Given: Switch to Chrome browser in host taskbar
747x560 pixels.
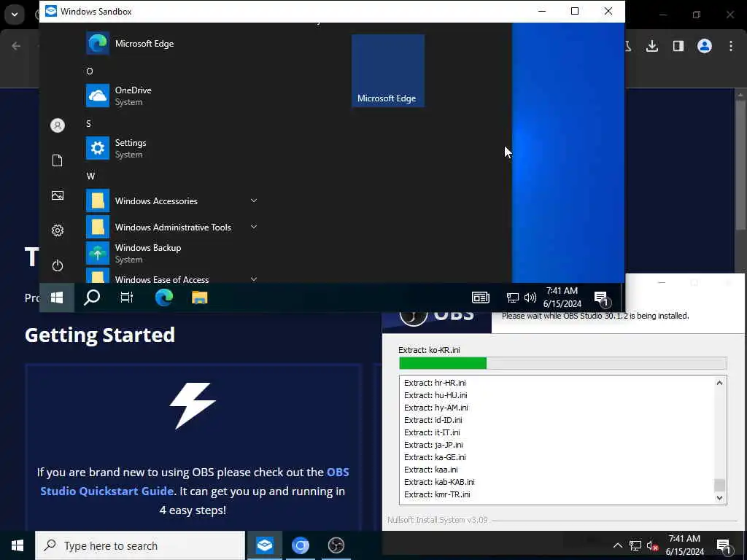Looking at the screenshot, I should 300,545.
